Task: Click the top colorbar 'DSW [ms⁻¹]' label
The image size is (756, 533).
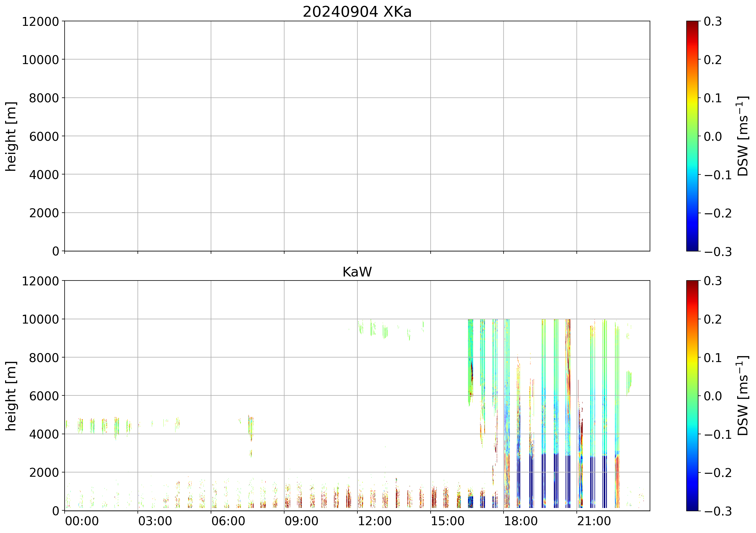Action: 743,136
